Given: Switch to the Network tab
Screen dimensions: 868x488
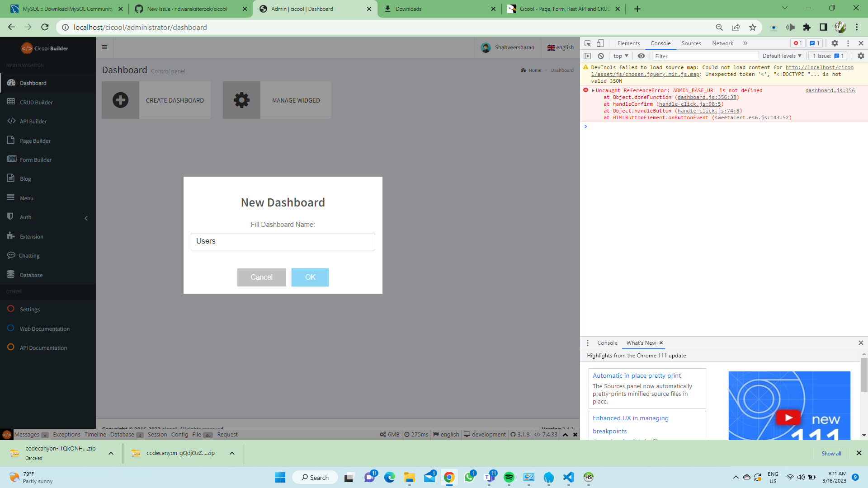Looking at the screenshot, I should point(722,43).
